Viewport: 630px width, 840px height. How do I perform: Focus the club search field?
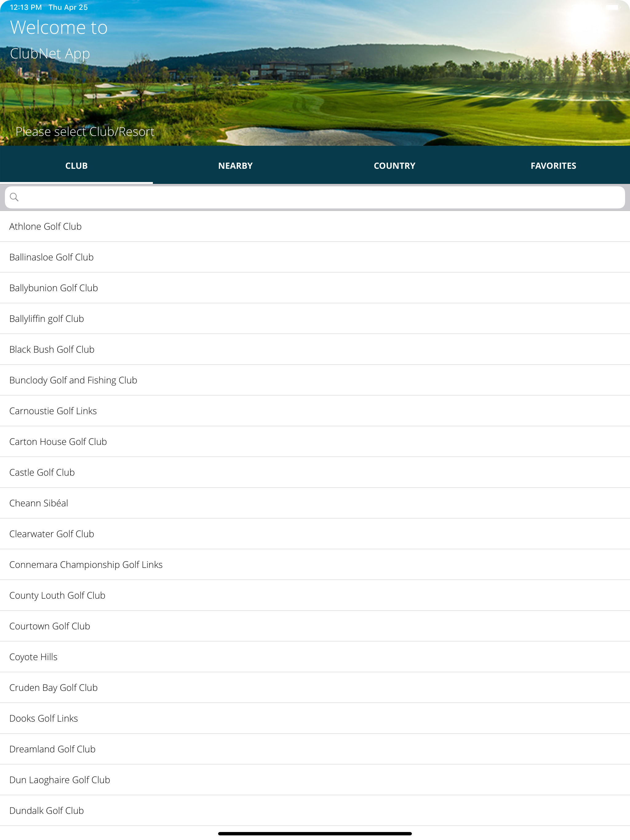[315, 197]
